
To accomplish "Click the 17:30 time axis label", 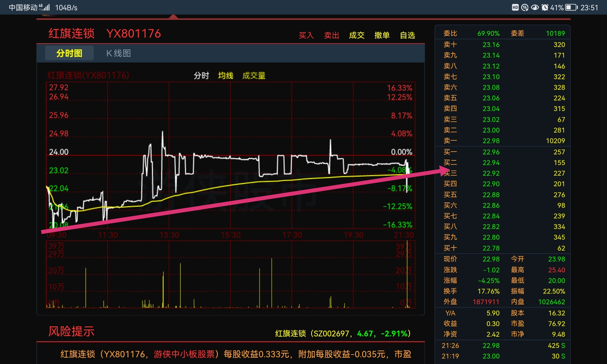I will point(292,235).
